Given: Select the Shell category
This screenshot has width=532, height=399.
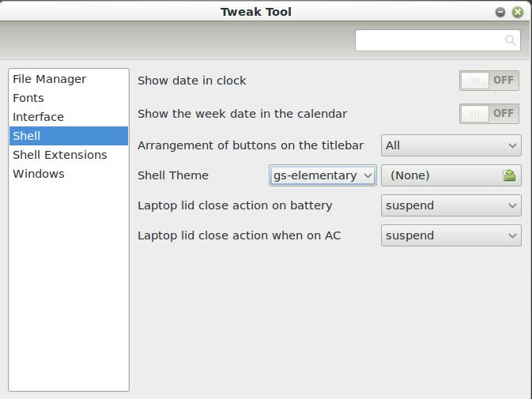Looking at the screenshot, I should click(27, 136).
